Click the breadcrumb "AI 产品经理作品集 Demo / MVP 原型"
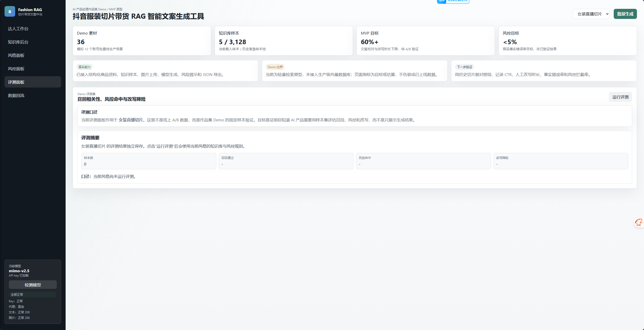This screenshot has height=330, width=644. pos(97,9)
